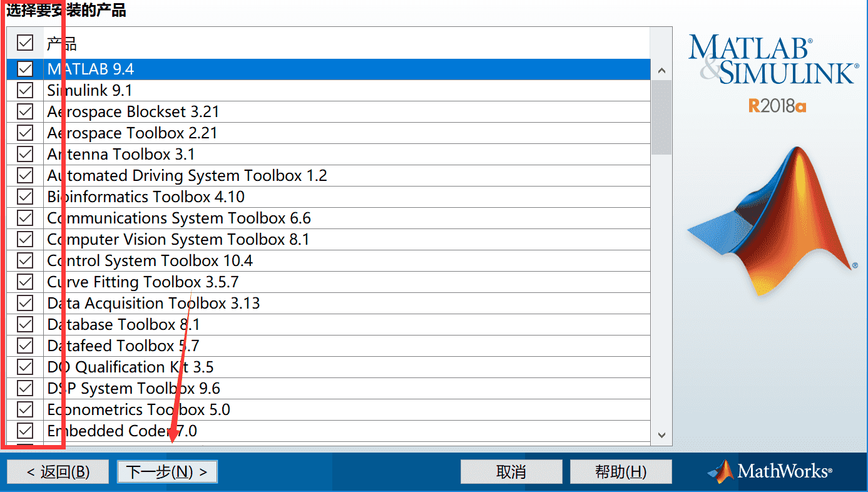Uncheck the Antenna Toolbox 3.1 checkbox
This screenshot has height=492, width=868.
pos(25,154)
